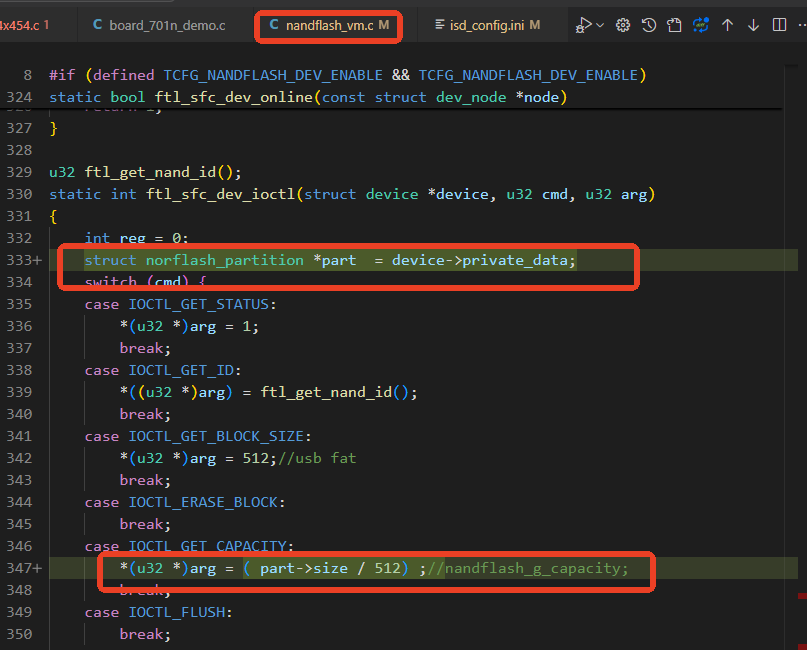
Task: Click line number 344 in the gutter
Action: 20,502
